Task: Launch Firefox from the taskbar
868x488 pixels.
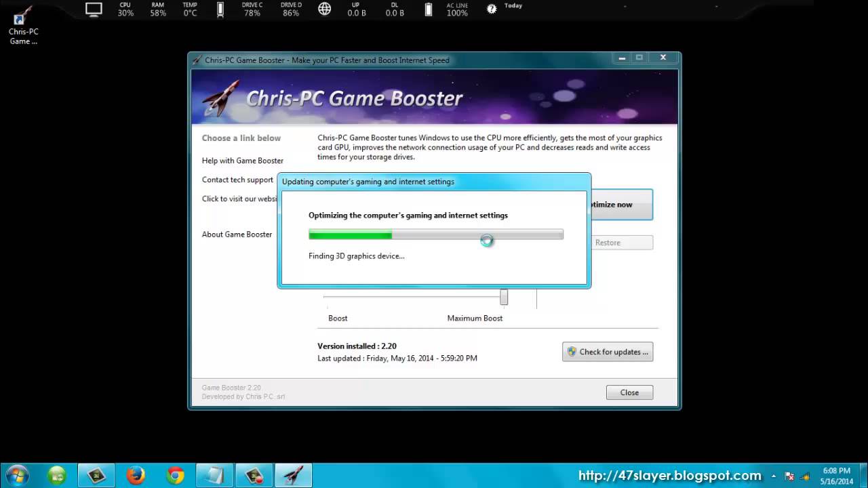Action: [x=136, y=475]
